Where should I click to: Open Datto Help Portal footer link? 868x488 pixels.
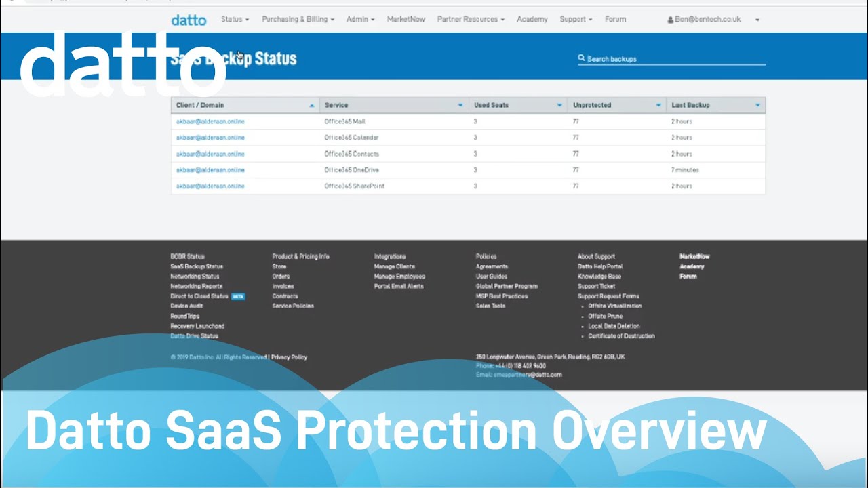click(600, 266)
